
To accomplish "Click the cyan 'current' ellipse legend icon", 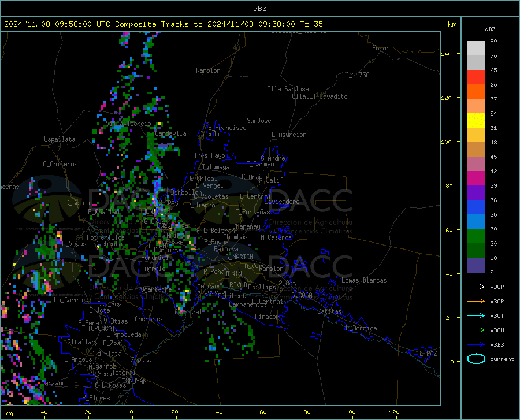I will coord(476,359).
